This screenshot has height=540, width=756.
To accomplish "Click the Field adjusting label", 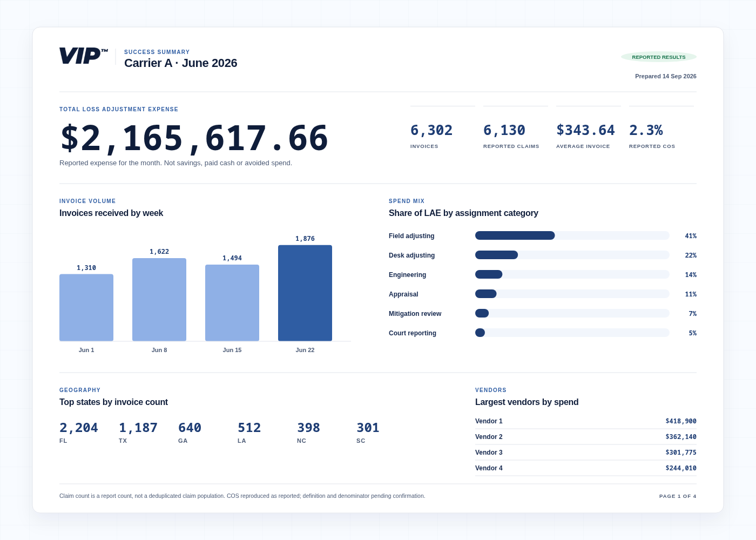I will [411, 236].
